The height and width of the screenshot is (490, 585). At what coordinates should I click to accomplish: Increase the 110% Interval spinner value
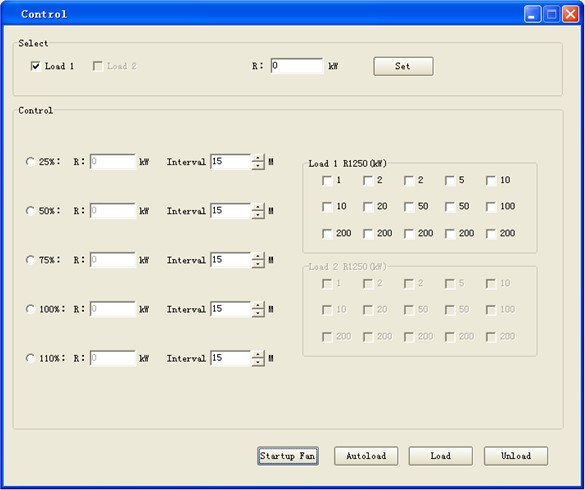[x=258, y=355]
